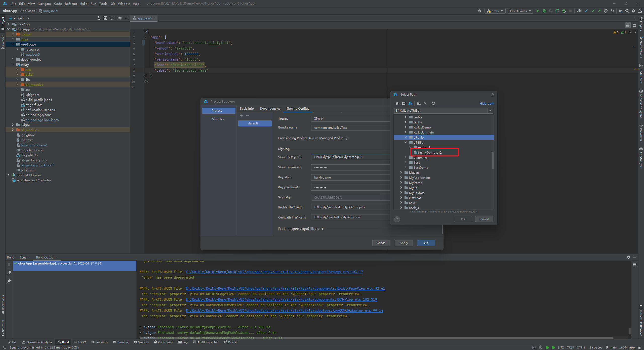644x350 pixels.
Task: Jump to project directory via DevEco icon
Action: (x=410, y=103)
